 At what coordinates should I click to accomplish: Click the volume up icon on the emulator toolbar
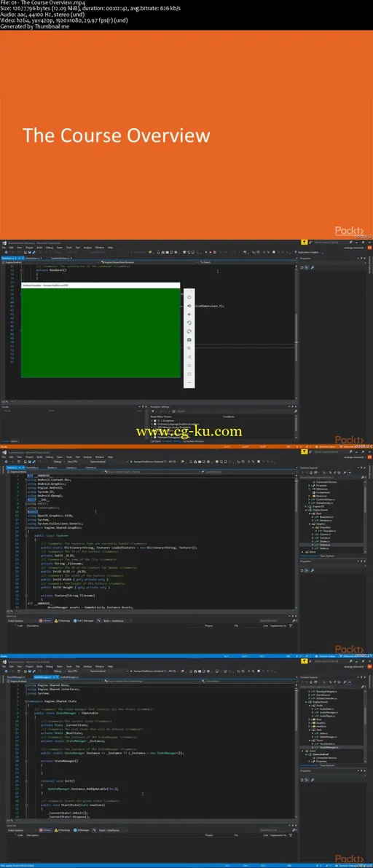pos(189,305)
